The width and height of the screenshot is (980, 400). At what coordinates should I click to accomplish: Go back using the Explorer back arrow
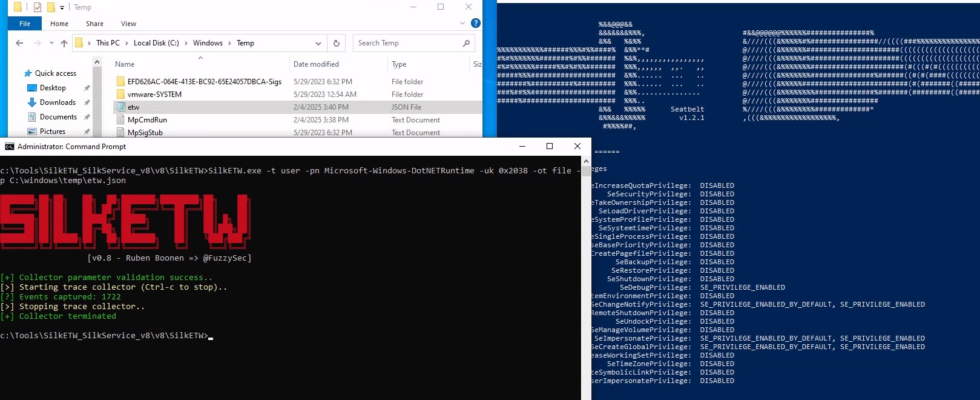click(x=19, y=43)
